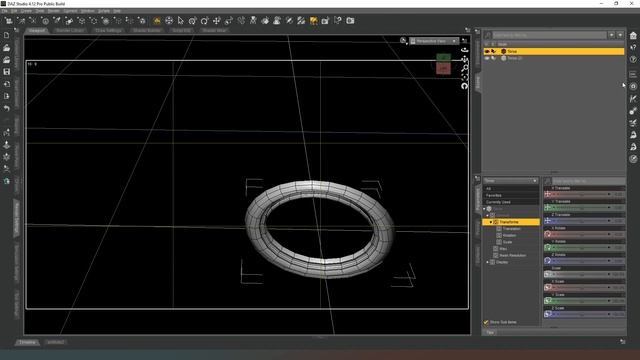Open the Tips tab below Parameters pane
Viewport: 640px width, 360px height.
click(x=490, y=333)
